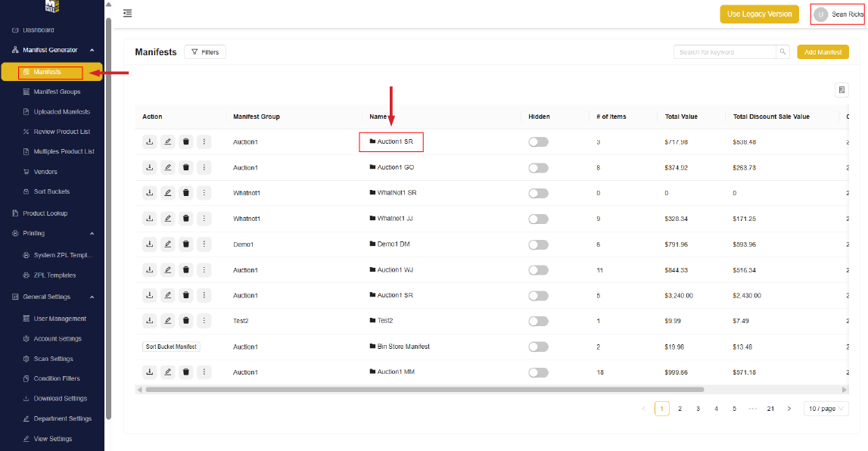
Task: Toggle Hidden switch for Auction1 GO
Action: pyautogui.click(x=538, y=168)
